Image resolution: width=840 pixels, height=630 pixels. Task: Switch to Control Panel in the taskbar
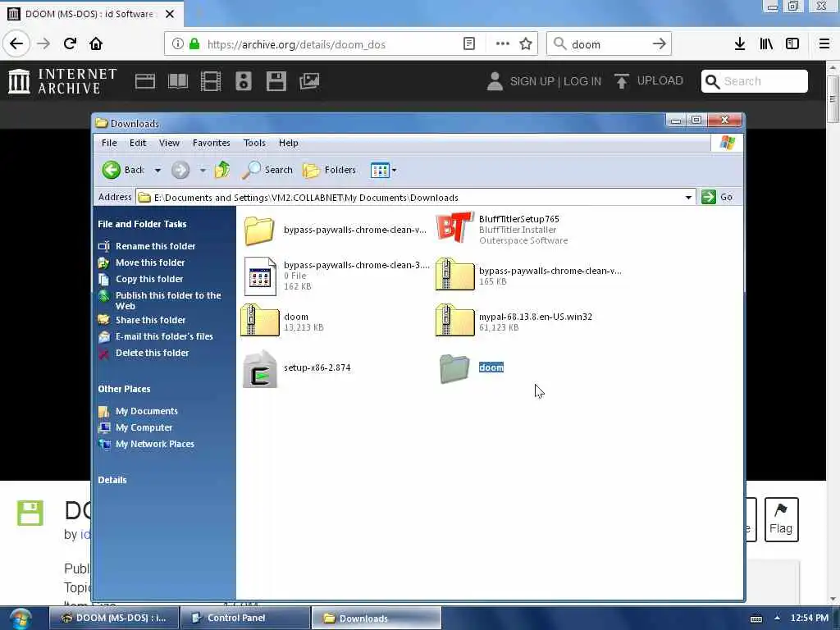[x=244, y=619]
